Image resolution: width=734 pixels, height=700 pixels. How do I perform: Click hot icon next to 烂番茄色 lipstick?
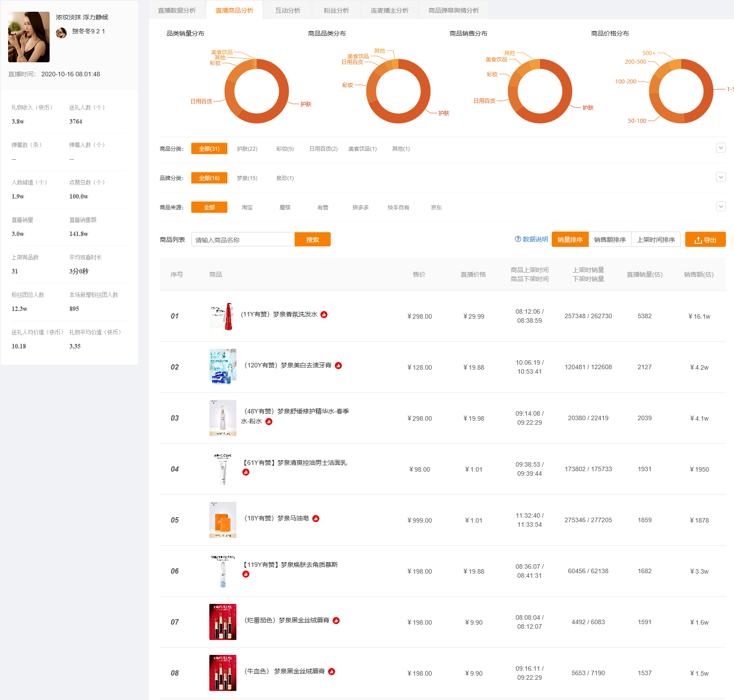pos(336,621)
